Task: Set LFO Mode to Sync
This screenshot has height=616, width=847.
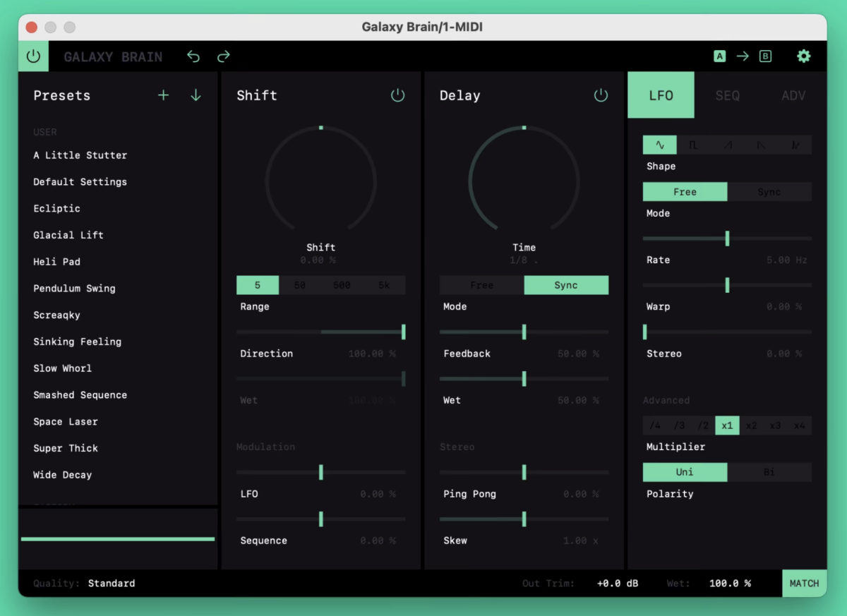Action: pyautogui.click(x=769, y=192)
